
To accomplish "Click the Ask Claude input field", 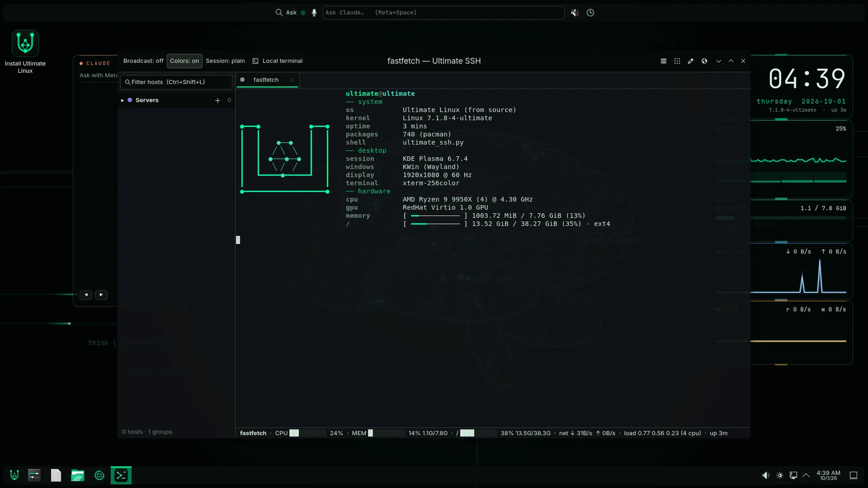I will click(443, 12).
